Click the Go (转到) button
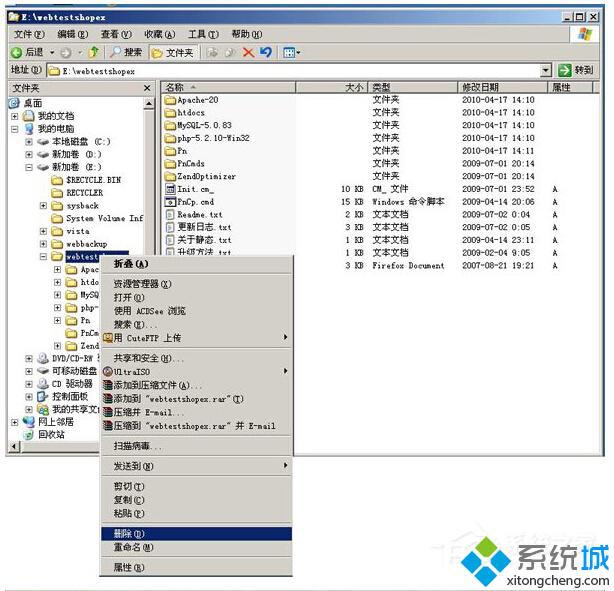This screenshot has height=591, width=614. tap(576, 70)
